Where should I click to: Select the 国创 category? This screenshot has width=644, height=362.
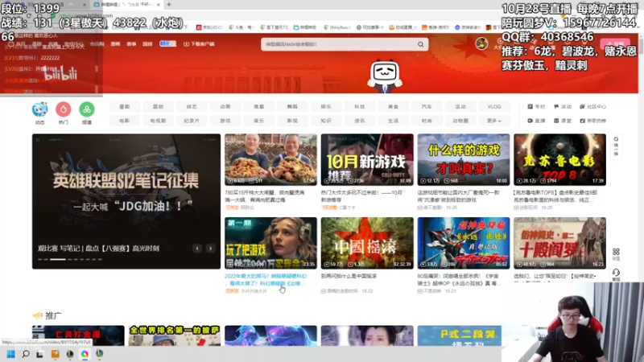coord(158,107)
